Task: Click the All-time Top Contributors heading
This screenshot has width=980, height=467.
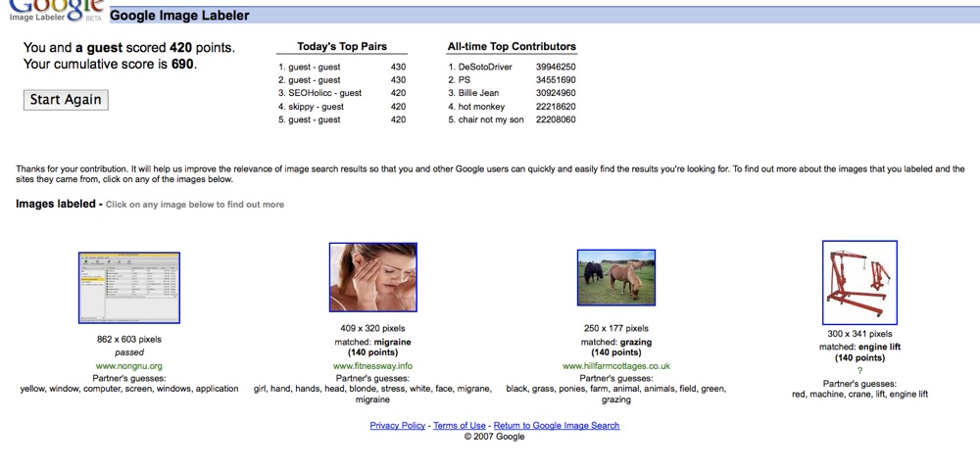Action: pyautogui.click(x=512, y=47)
